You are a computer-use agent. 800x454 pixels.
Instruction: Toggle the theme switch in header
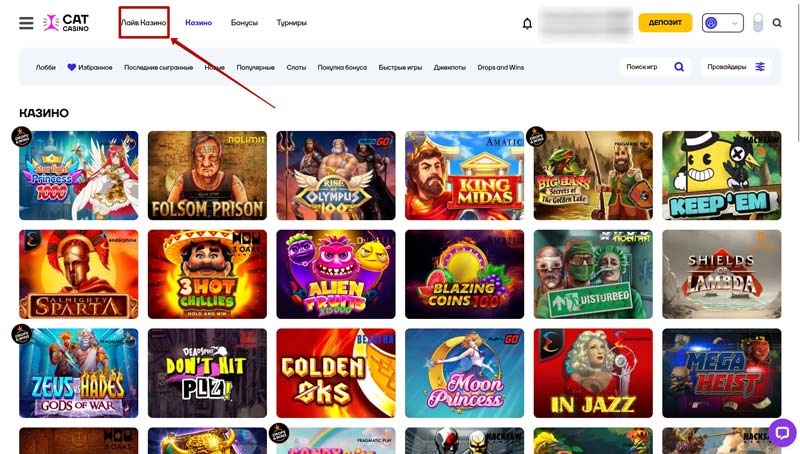757,22
